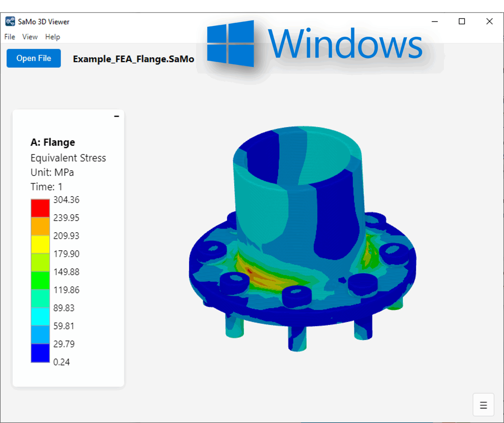This screenshot has width=504, height=423.
Task: Open the Help menu
Action: pyautogui.click(x=53, y=37)
